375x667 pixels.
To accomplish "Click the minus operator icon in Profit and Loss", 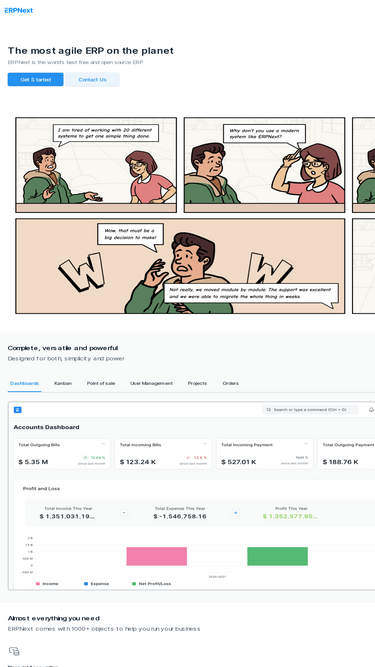I will click(124, 513).
